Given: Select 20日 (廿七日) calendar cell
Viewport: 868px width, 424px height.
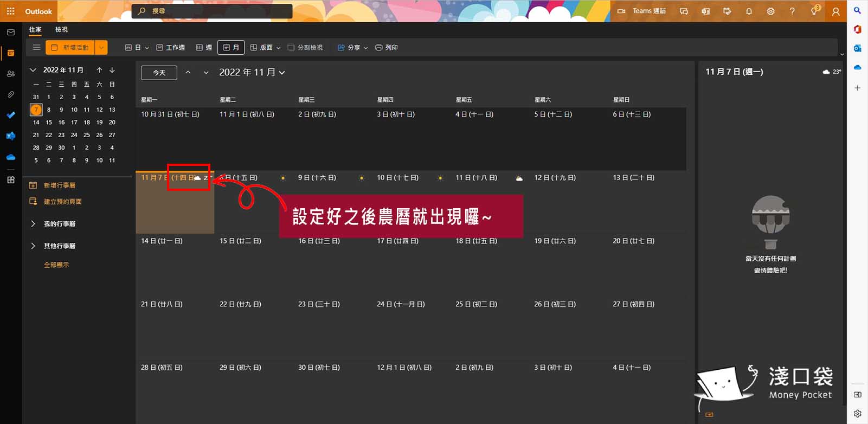Looking at the screenshot, I should (647, 265).
